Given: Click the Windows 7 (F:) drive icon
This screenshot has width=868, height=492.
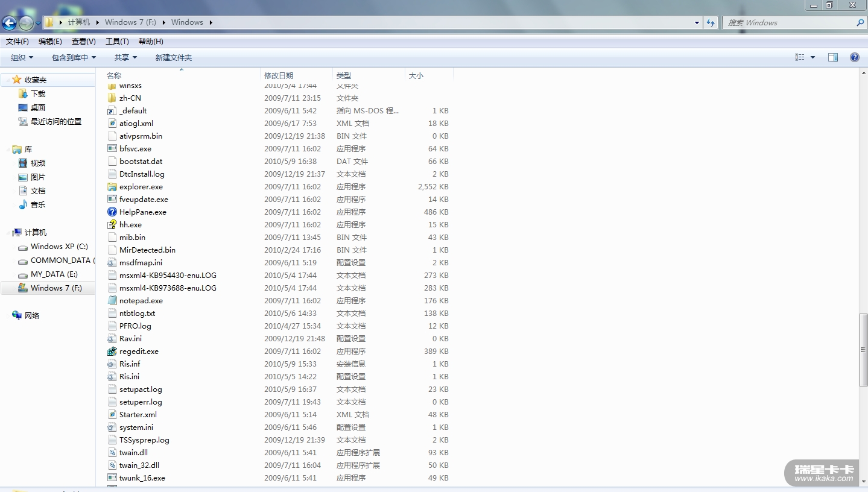Looking at the screenshot, I should (23, 288).
